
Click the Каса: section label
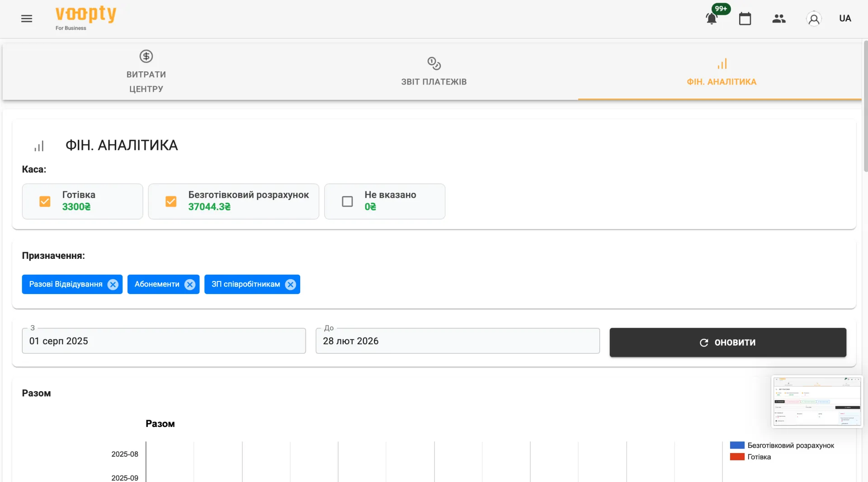tap(34, 169)
